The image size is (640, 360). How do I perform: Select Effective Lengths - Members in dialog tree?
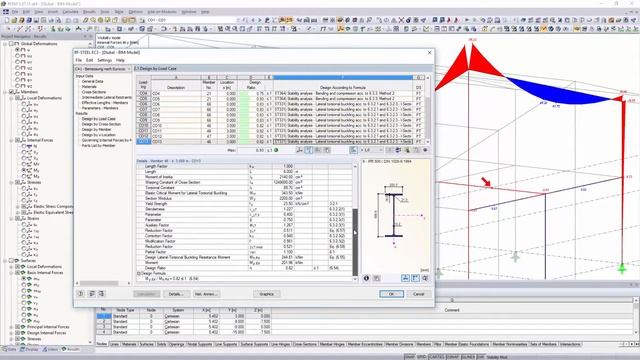coord(104,103)
